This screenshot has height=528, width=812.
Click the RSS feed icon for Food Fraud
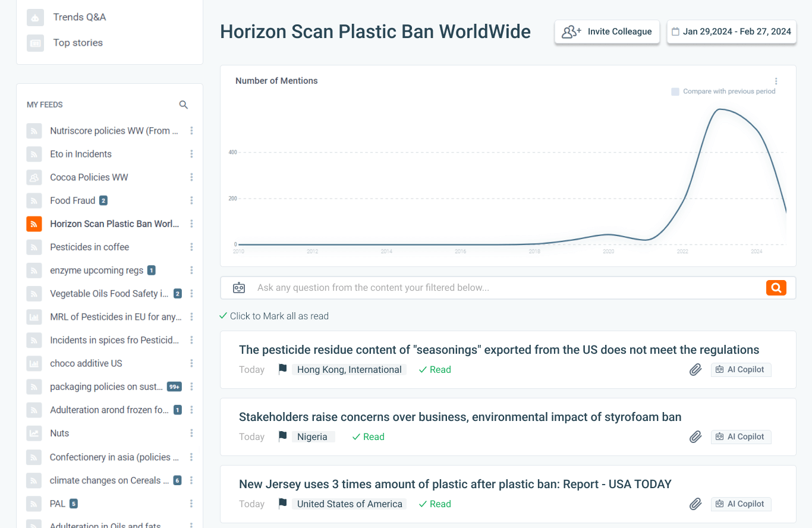pos(34,200)
